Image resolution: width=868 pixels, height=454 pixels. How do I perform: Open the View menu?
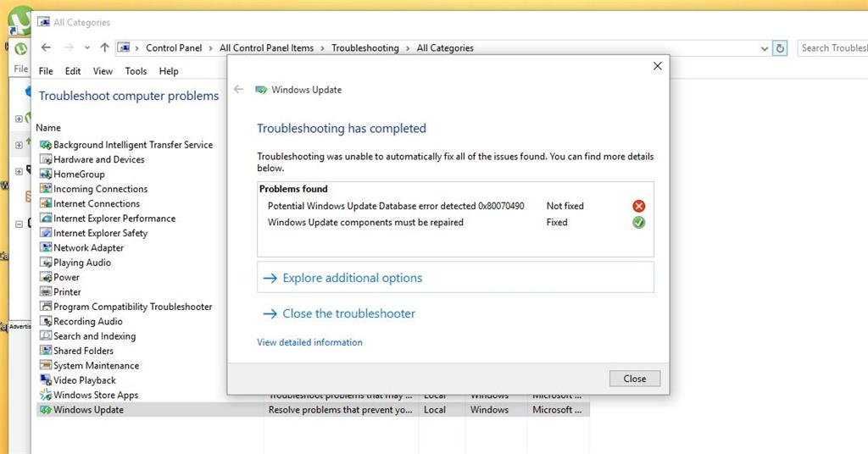(103, 71)
